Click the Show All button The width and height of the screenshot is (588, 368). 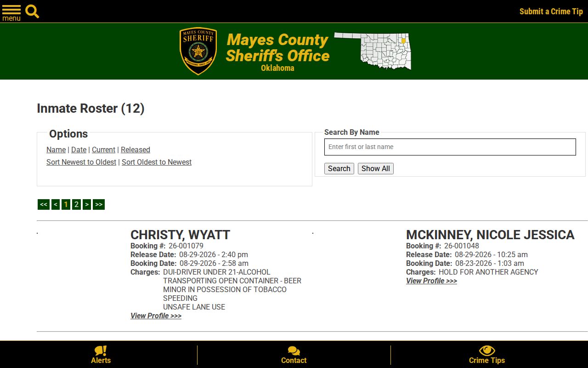click(x=376, y=168)
